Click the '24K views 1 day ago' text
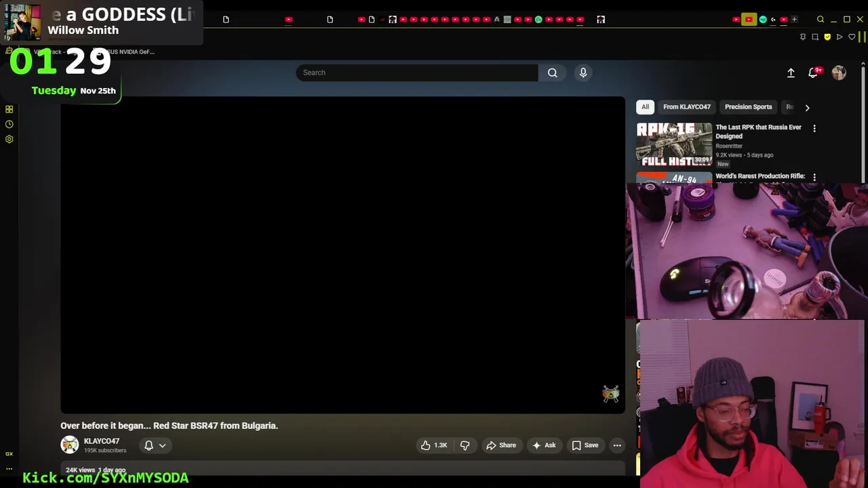868x488 pixels. 96,470
